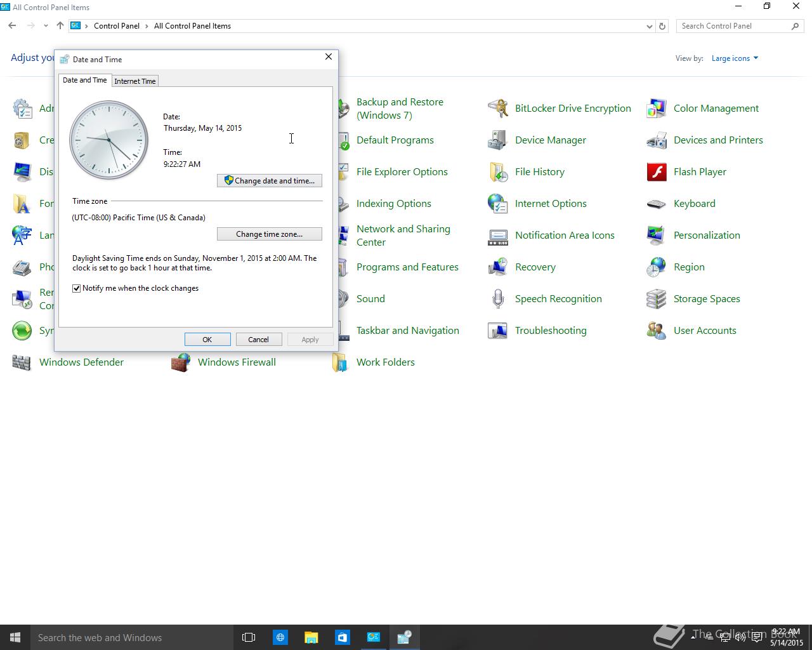Viewport: 812px width, 650px height.
Task: Open the File History icon
Action: point(497,172)
